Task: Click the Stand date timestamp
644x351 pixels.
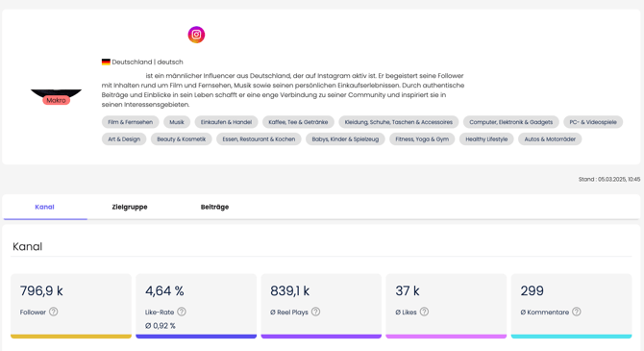Action: point(609,179)
